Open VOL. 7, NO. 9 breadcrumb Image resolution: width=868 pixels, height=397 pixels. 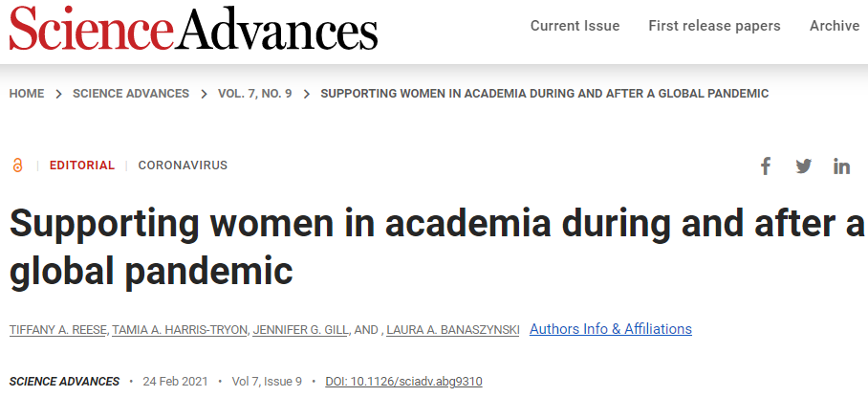click(254, 94)
